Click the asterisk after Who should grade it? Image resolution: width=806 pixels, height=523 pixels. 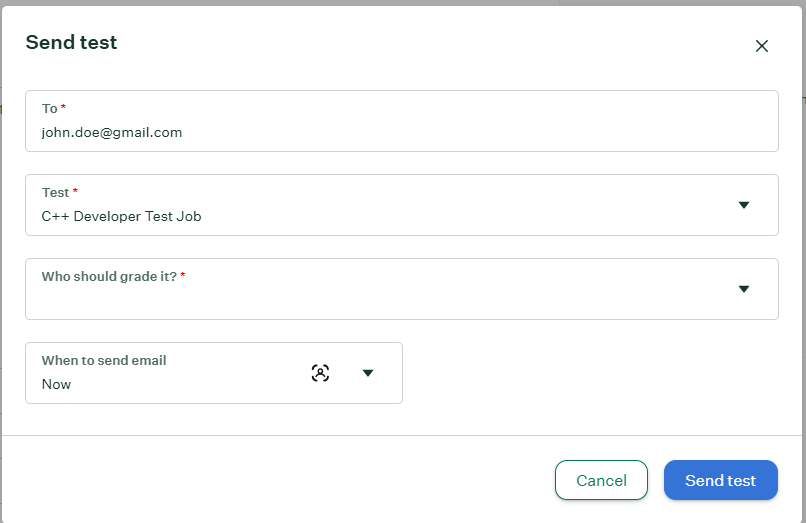(x=182, y=275)
